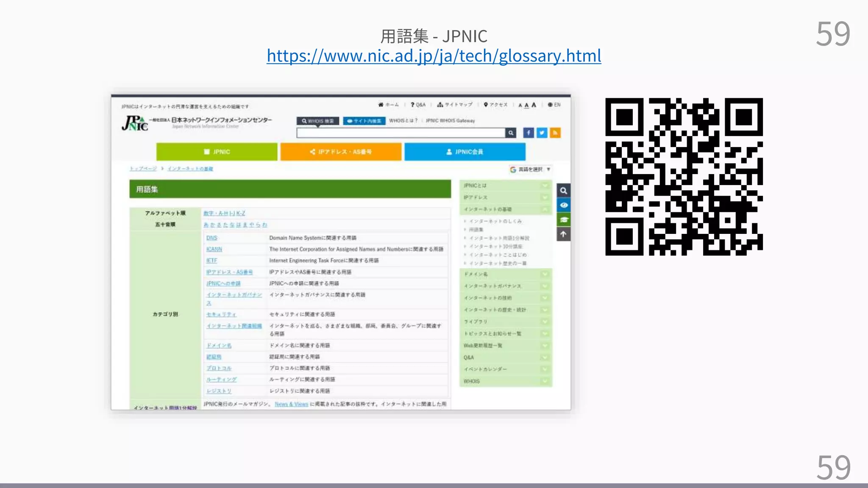Viewport: 868px width, 488px height.
Task: Open the プロトコル glossary category link
Action: [219, 368]
